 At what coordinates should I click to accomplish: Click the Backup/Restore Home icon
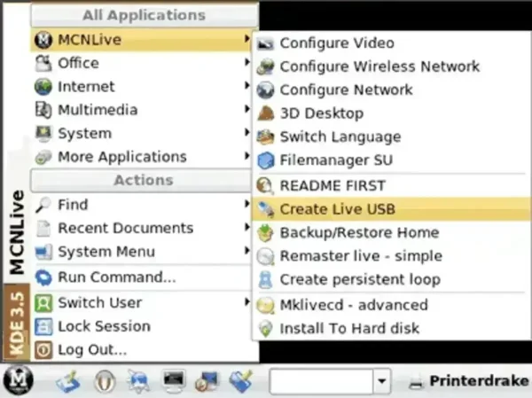[265, 233]
